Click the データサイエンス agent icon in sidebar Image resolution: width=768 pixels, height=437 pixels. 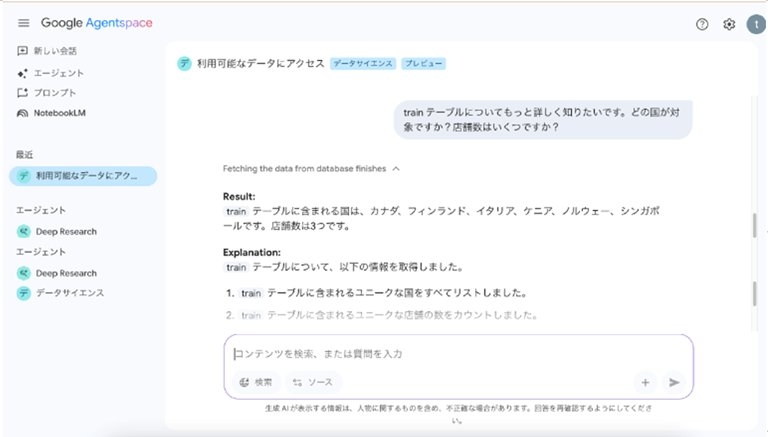(24, 293)
